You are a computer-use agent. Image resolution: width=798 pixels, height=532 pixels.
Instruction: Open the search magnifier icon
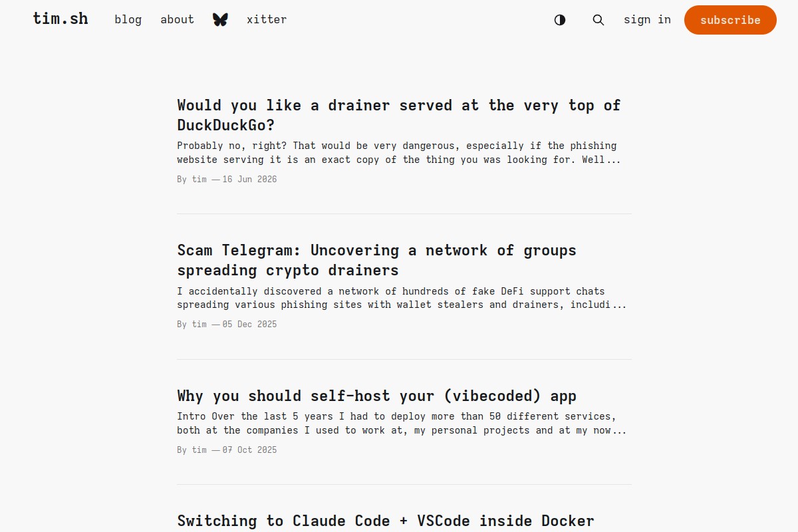point(598,20)
